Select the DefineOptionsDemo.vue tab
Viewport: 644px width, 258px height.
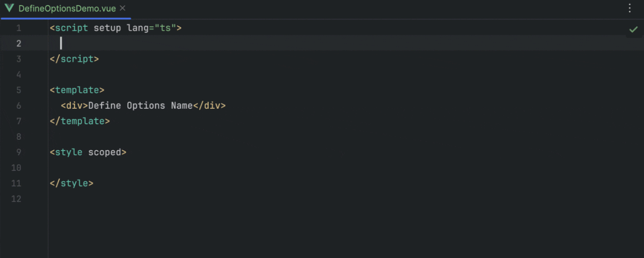[x=67, y=9]
